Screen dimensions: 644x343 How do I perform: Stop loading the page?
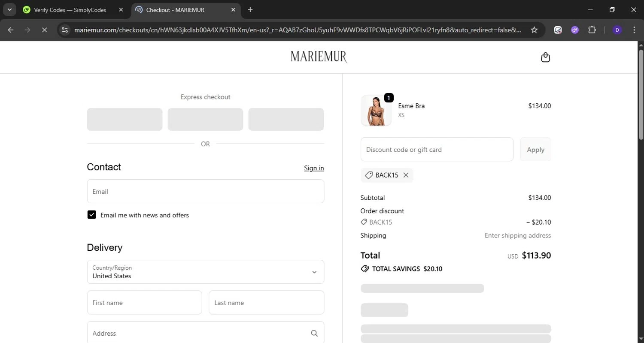[x=44, y=30]
